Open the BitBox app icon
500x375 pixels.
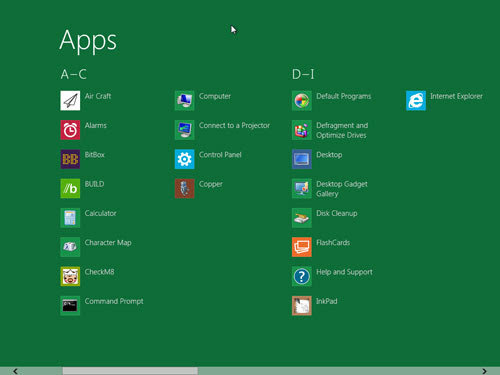(70, 159)
